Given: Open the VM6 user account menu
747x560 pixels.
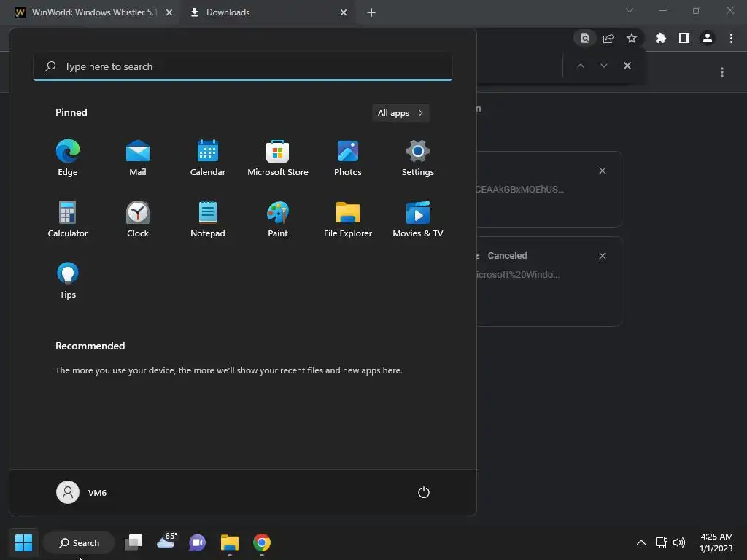Looking at the screenshot, I should coord(82,492).
